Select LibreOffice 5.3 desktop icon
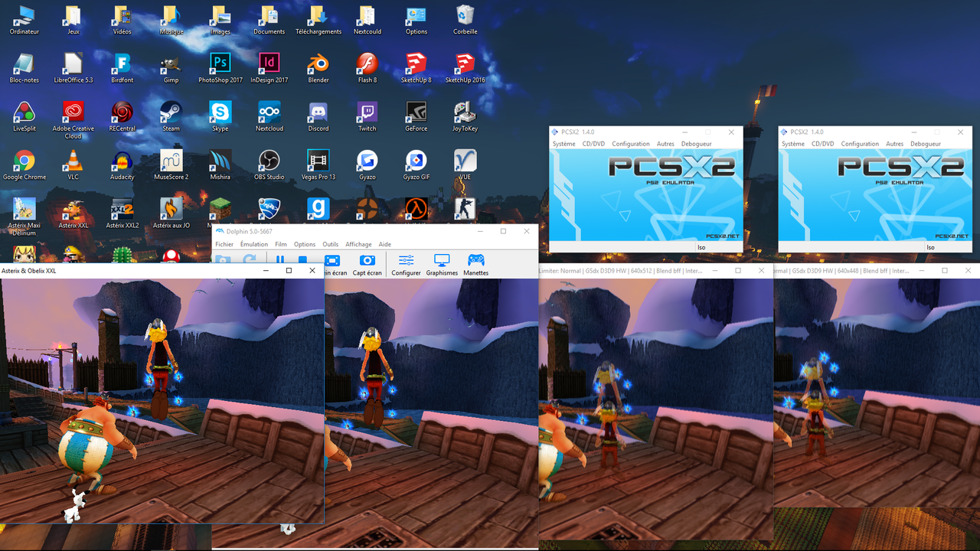Image resolution: width=980 pixels, height=551 pixels. [x=73, y=68]
